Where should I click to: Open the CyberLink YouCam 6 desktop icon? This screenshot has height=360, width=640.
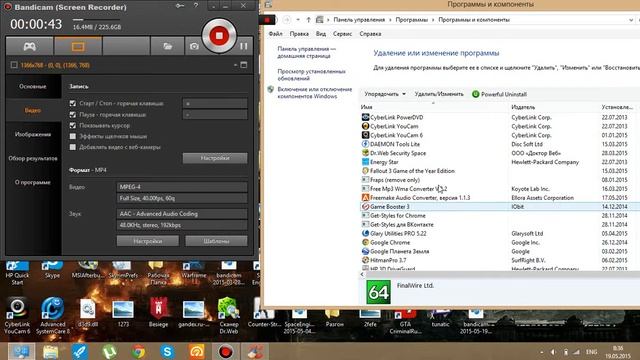point(17,315)
